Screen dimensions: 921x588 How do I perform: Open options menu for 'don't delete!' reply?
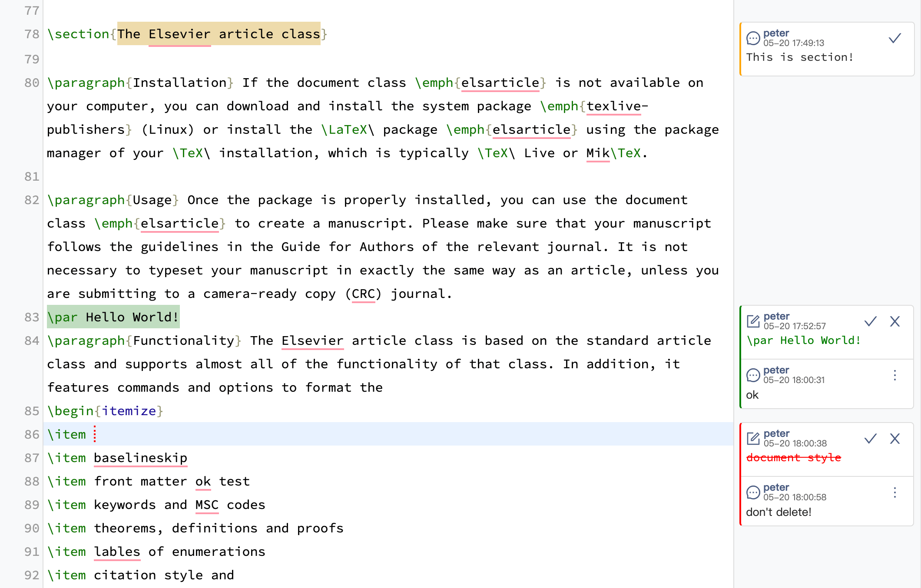(x=894, y=492)
